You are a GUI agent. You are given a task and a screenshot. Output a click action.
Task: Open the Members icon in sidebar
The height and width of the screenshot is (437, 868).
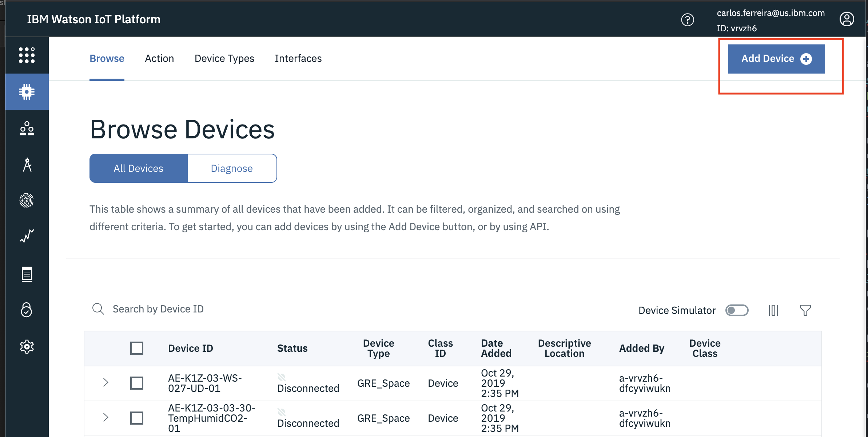27,129
